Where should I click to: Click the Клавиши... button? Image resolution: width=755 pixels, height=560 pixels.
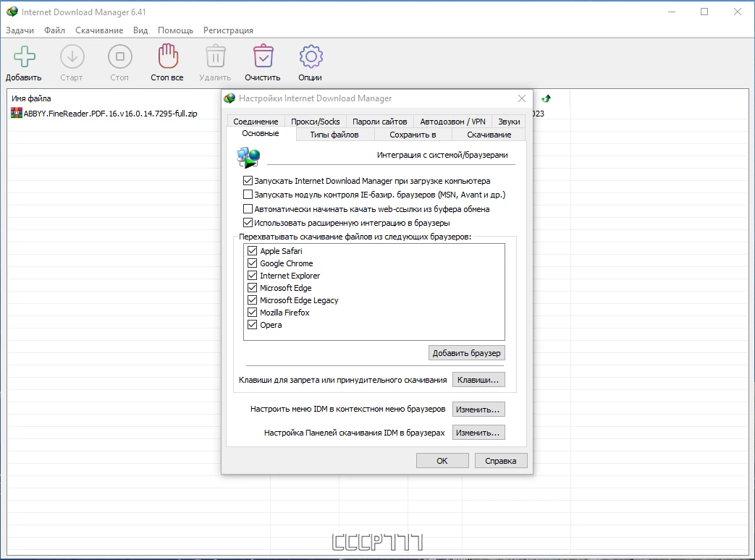pos(478,380)
